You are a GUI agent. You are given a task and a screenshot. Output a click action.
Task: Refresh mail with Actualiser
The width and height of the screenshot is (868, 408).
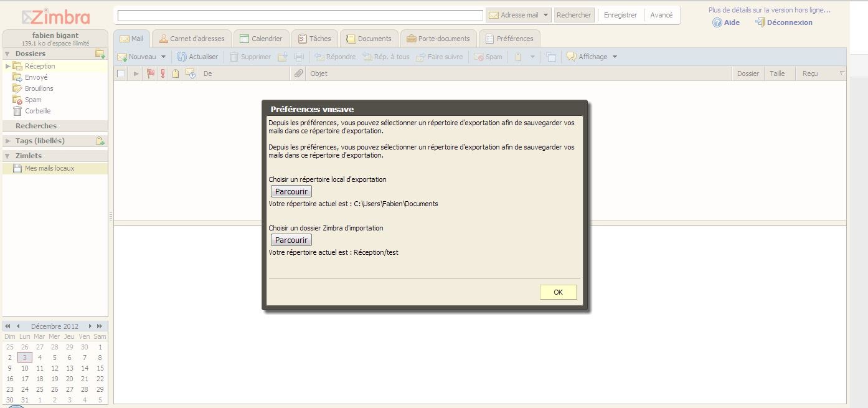197,57
